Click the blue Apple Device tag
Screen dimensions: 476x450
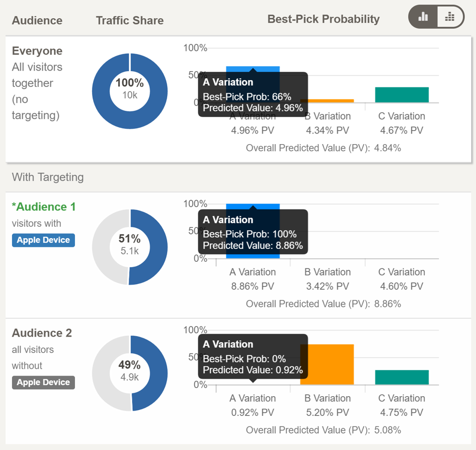point(43,240)
